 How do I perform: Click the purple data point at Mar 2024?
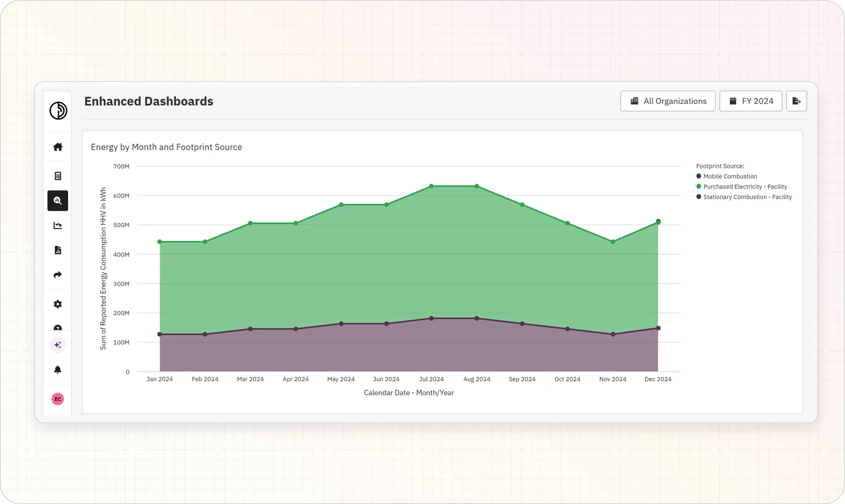[x=250, y=329]
